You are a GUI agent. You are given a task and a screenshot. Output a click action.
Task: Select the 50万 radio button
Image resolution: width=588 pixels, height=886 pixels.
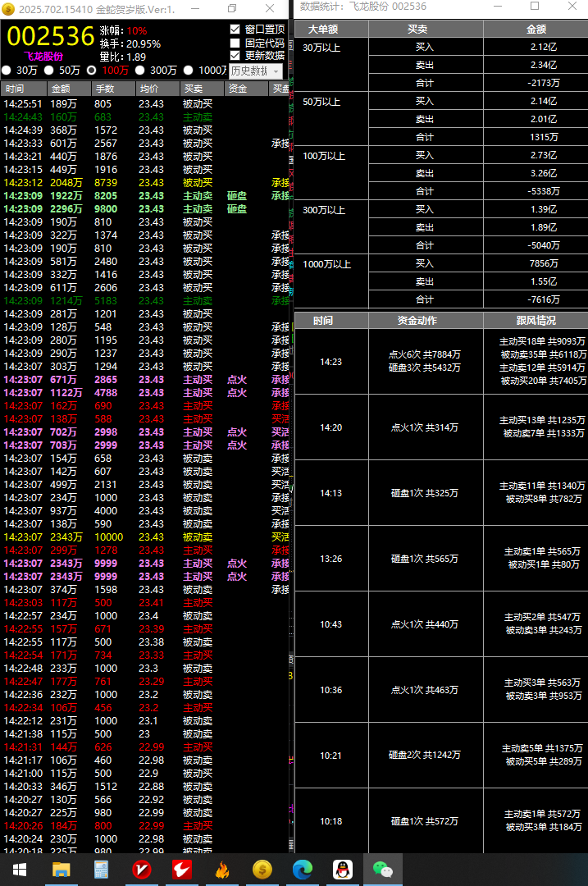coord(49,70)
